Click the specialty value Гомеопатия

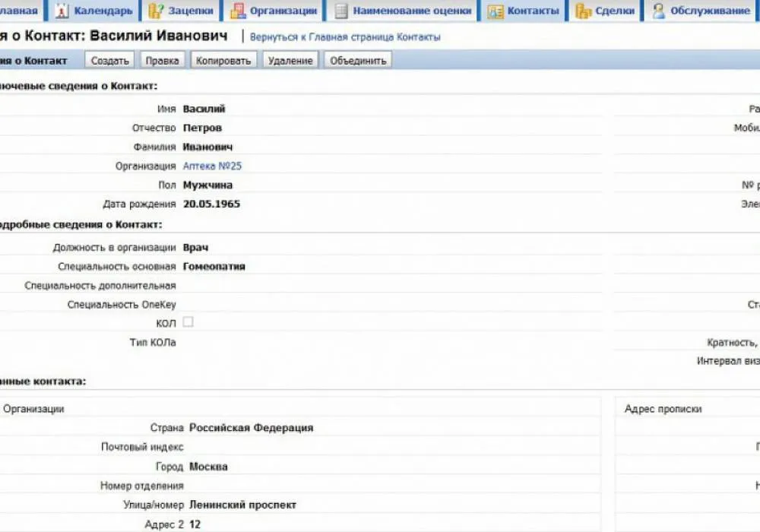pos(214,267)
